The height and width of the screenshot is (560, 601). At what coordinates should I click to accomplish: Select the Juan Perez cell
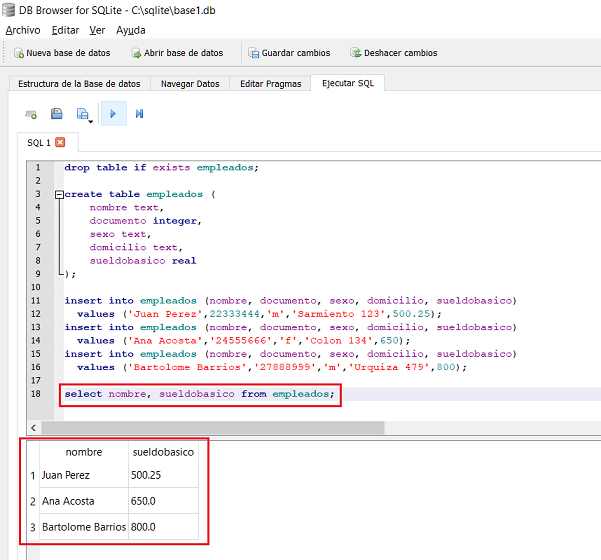(84, 475)
